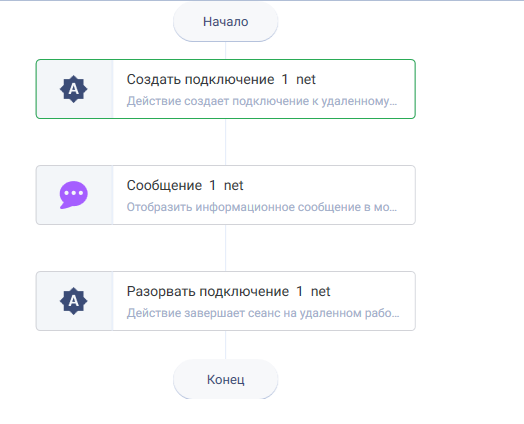Screen dimensions: 524x424
Task: Click the number 1 in Разорвать подключение title
Action: (300, 291)
